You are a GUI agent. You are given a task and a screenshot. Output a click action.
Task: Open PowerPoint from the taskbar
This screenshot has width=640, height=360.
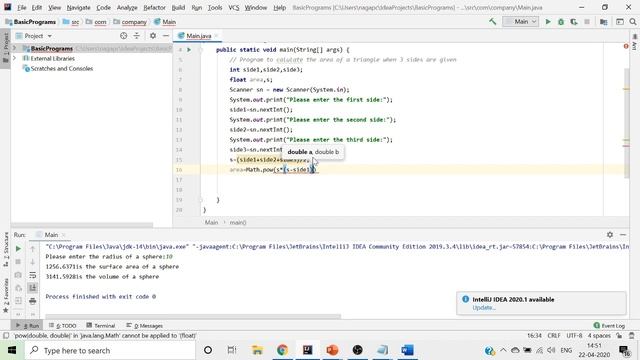(332, 350)
